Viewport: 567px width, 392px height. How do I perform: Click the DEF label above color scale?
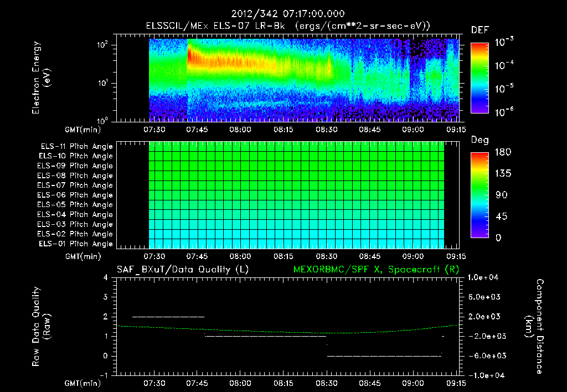[480, 30]
